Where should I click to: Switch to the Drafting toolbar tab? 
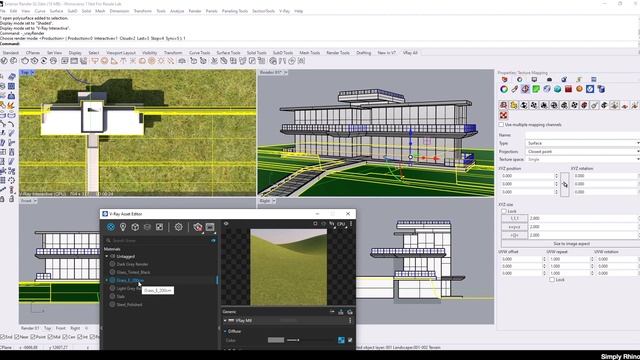click(364, 53)
